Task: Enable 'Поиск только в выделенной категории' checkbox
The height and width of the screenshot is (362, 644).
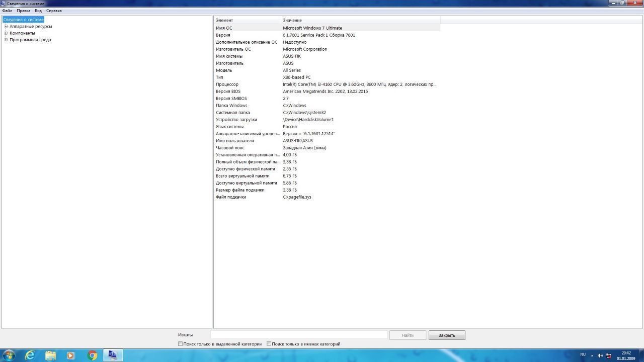Action: point(180,344)
